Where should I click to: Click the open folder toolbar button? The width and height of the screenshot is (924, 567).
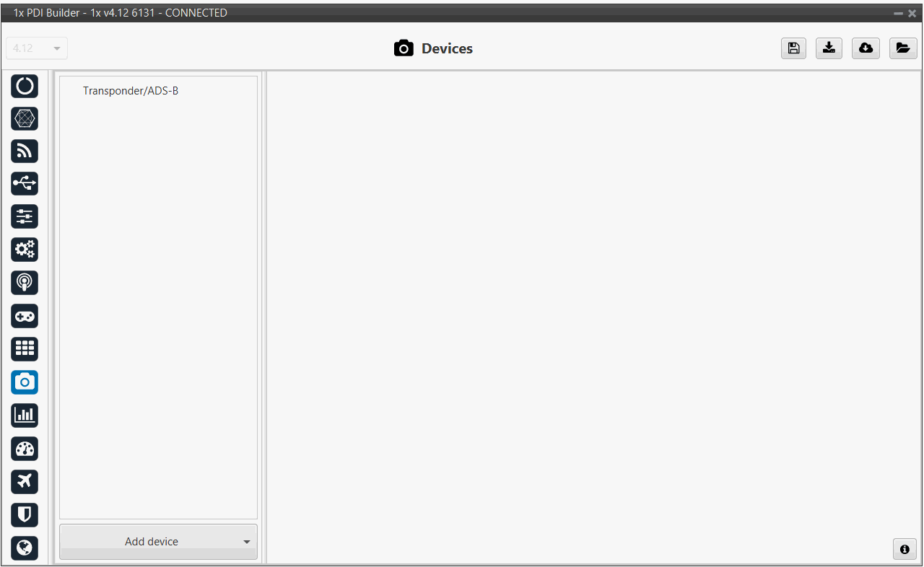pos(903,48)
